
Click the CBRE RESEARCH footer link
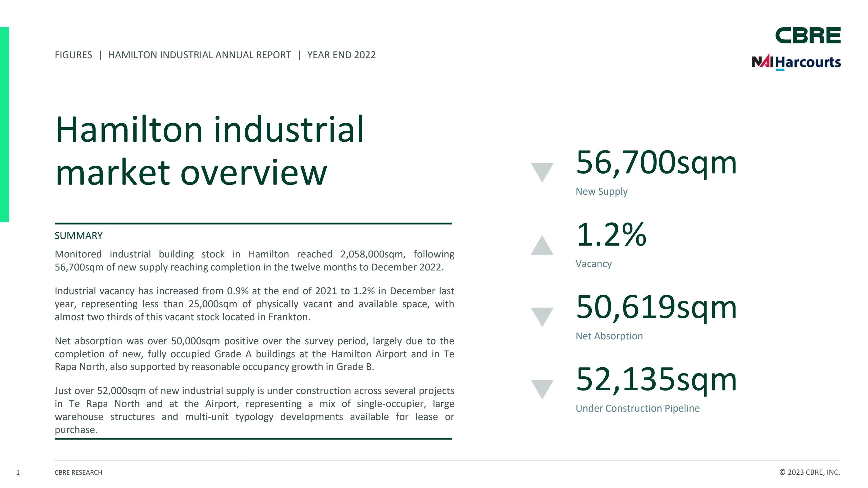78,472
